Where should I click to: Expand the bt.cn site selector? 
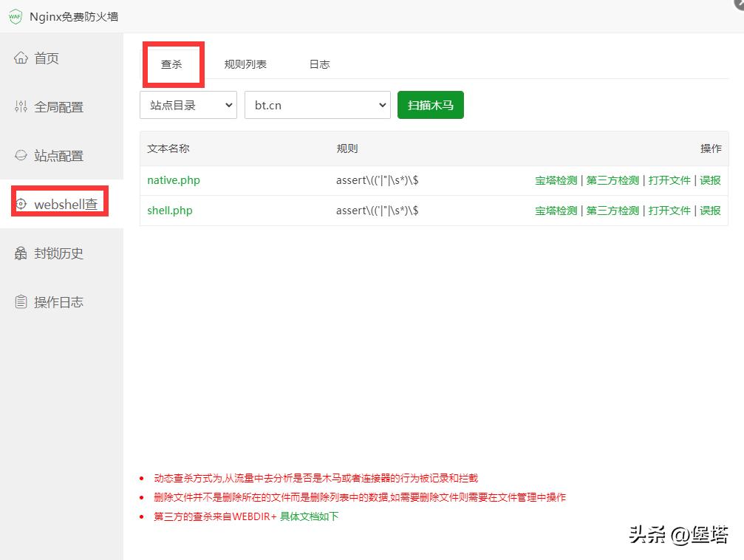(x=317, y=105)
